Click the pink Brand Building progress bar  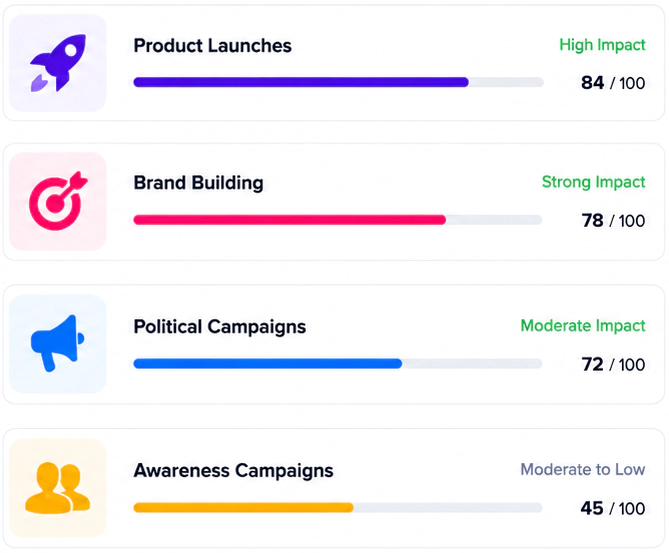tap(337, 220)
